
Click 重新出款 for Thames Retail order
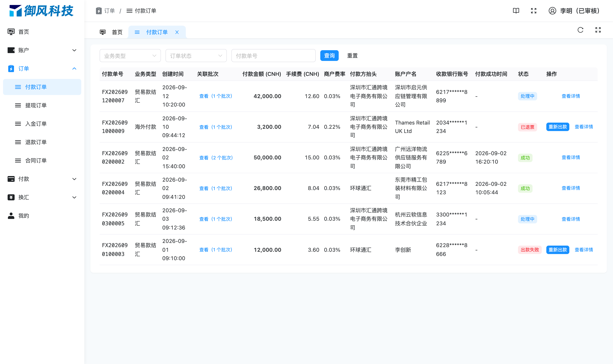click(558, 127)
